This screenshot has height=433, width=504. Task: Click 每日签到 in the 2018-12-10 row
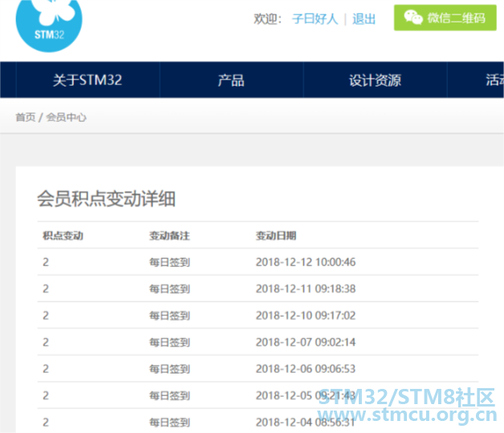[x=169, y=316]
